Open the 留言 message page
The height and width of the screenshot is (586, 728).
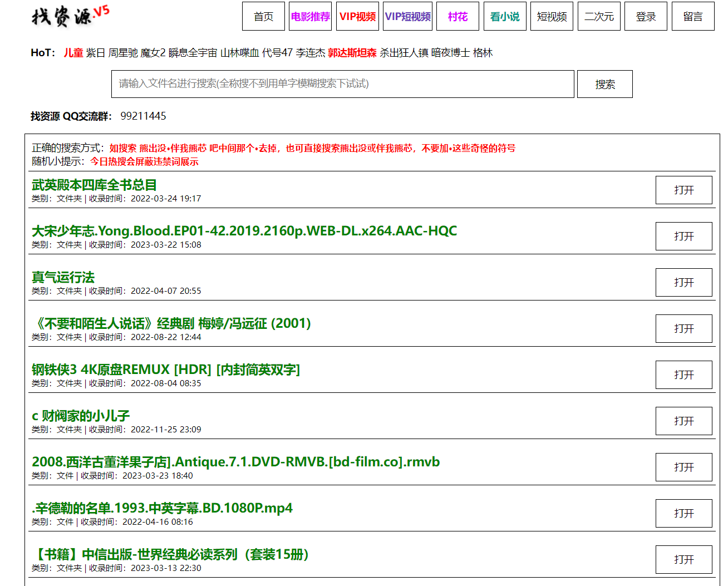(x=693, y=16)
